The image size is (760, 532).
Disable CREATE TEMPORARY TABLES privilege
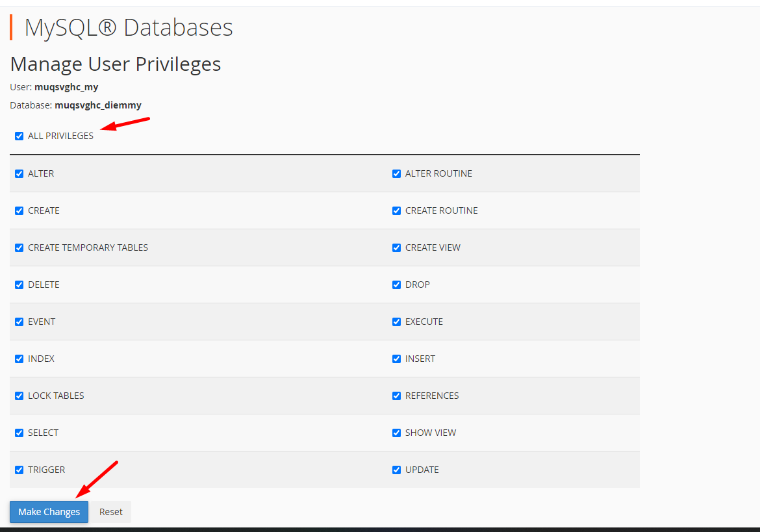19,248
